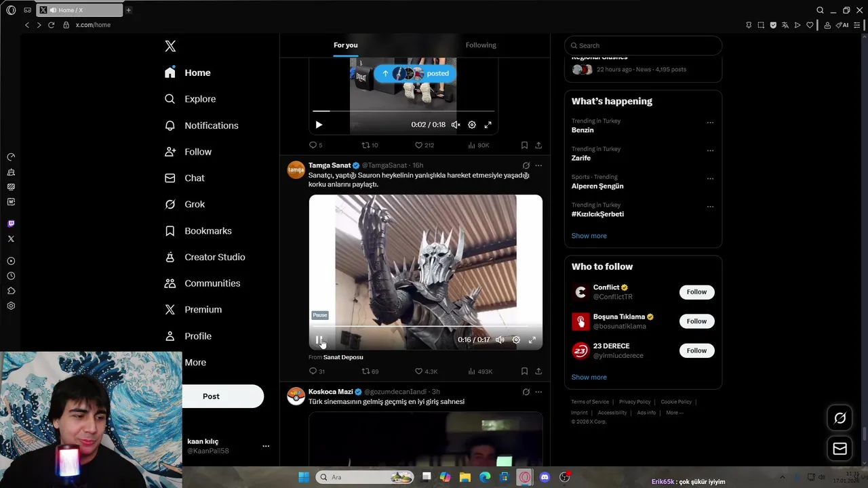Viewport: 868px width, 488px height.
Task: Open a new browser tab
Action: (x=128, y=10)
